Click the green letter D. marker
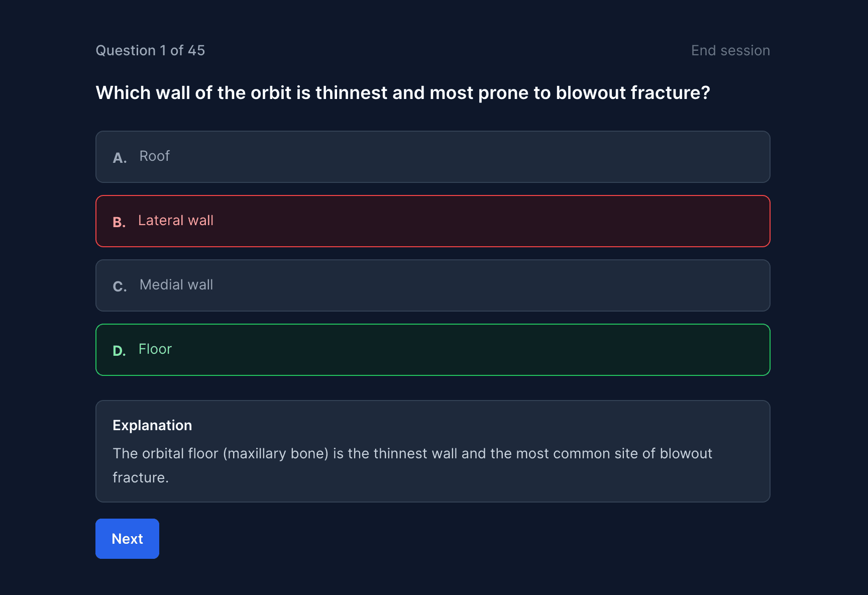 tap(119, 351)
